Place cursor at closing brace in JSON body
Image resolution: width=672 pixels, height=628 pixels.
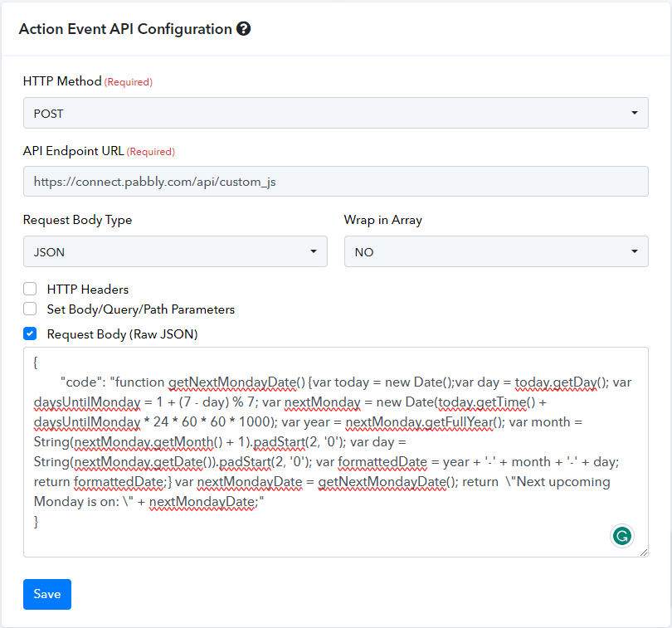(x=36, y=521)
